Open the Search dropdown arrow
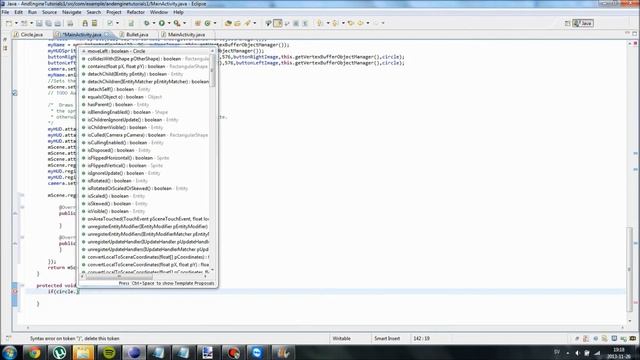The width and height of the screenshot is (640, 360). [x=255, y=23]
